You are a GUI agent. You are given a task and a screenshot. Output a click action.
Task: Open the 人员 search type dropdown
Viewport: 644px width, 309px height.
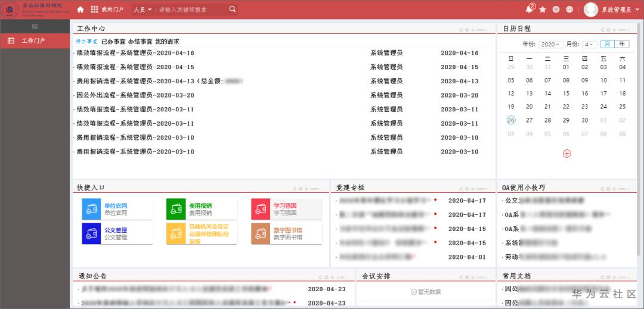143,10
